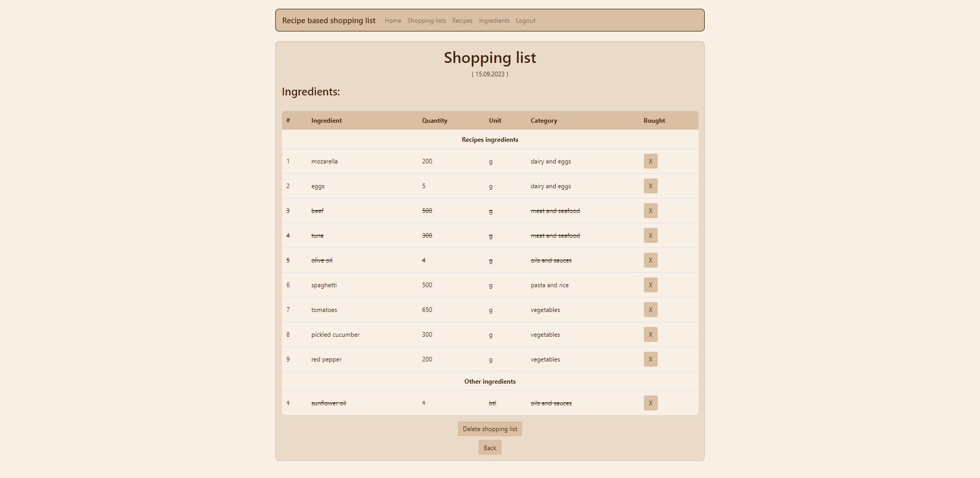Go to the Ingredients page

click(x=493, y=21)
